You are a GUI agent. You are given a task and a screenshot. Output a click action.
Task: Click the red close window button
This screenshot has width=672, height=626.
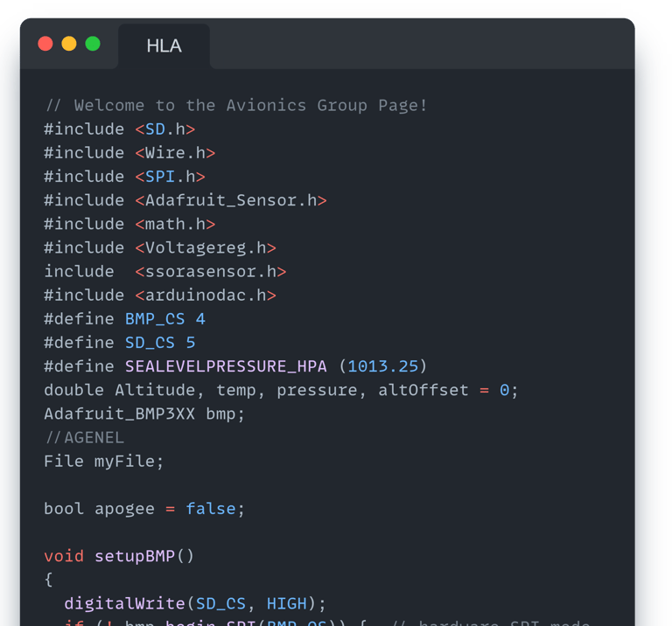[45, 45]
